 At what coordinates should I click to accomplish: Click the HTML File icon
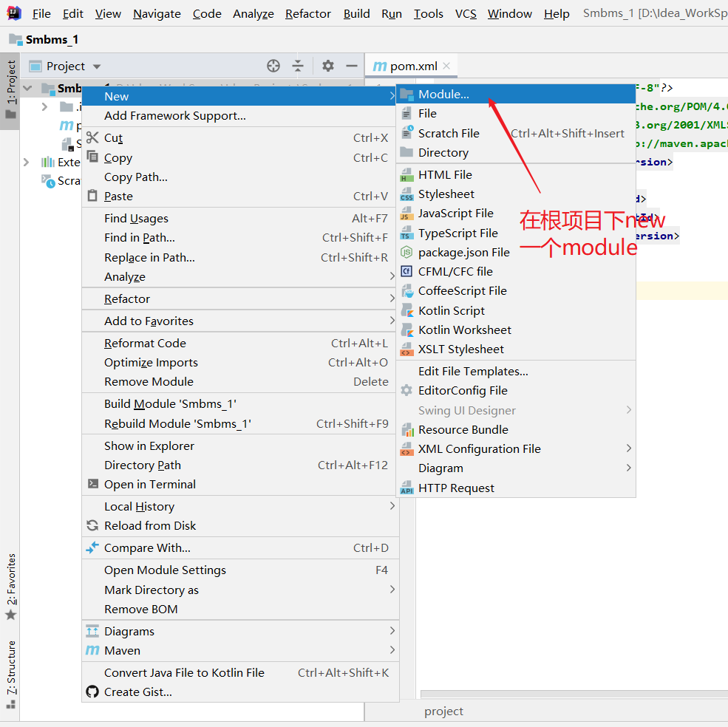click(x=406, y=174)
